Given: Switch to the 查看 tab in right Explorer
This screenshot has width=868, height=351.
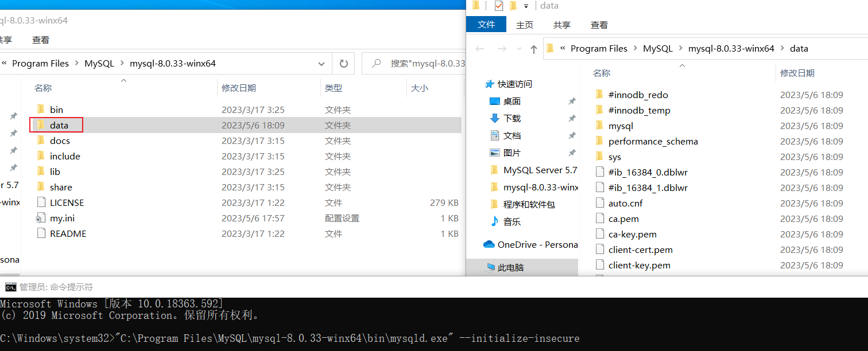Looking at the screenshot, I should 599,25.
